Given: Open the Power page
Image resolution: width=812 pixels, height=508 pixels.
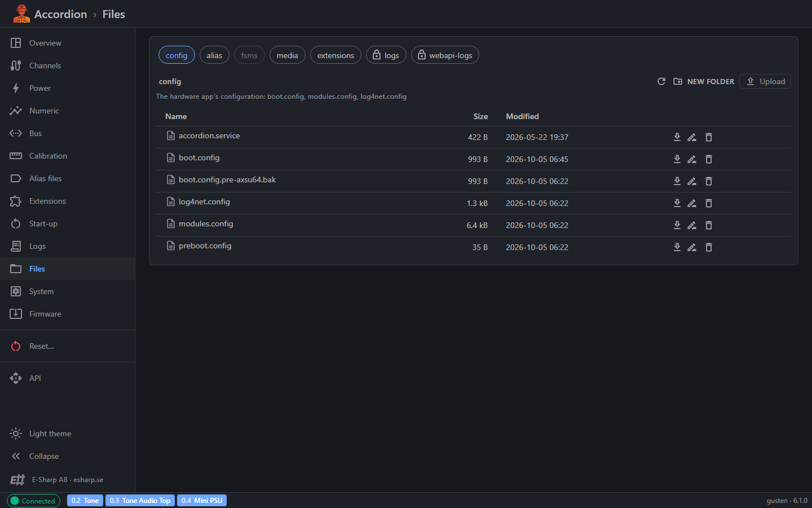Looking at the screenshot, I should (x=68, y=88).
